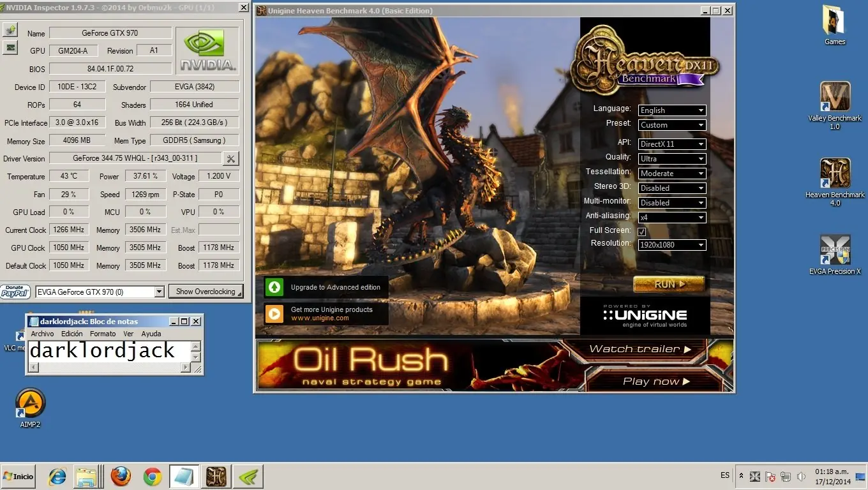Open the Games folder on desktop

[x=835, y=26]
